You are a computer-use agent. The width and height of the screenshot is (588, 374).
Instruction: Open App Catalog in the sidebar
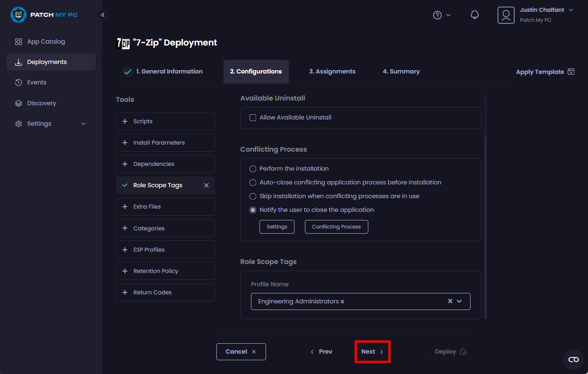click(46, 42)
